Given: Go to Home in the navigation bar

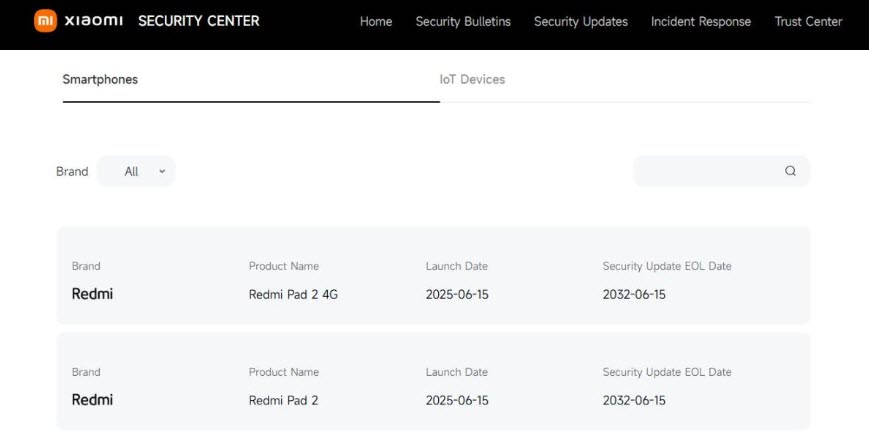Looking at the screenshot, I should [376, 22].
